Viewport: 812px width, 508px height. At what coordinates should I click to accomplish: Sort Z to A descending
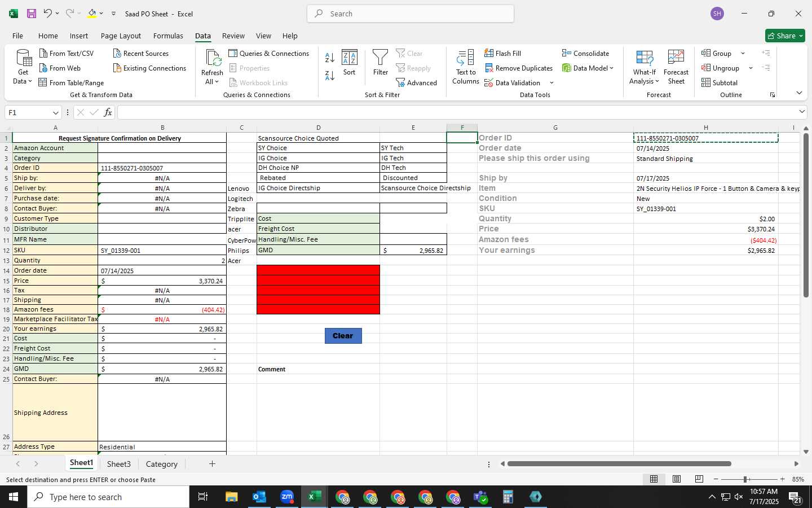click(330, 75)
